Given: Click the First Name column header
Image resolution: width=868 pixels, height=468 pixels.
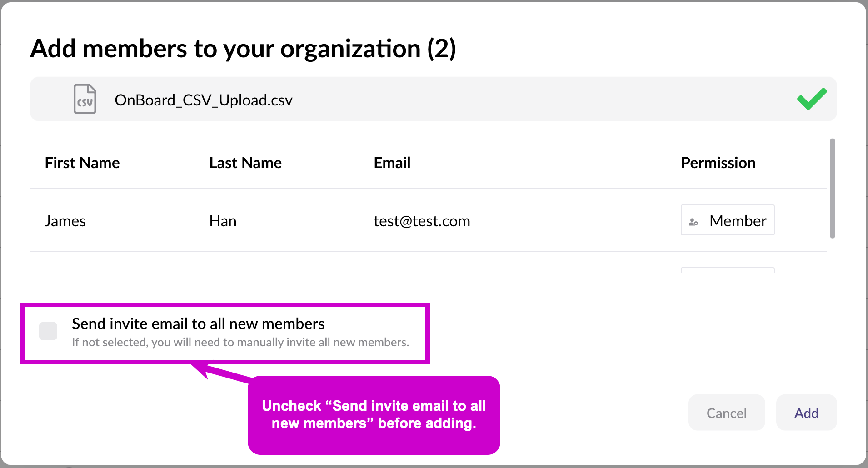Looking at the screenshot, I should click(82, 163).
